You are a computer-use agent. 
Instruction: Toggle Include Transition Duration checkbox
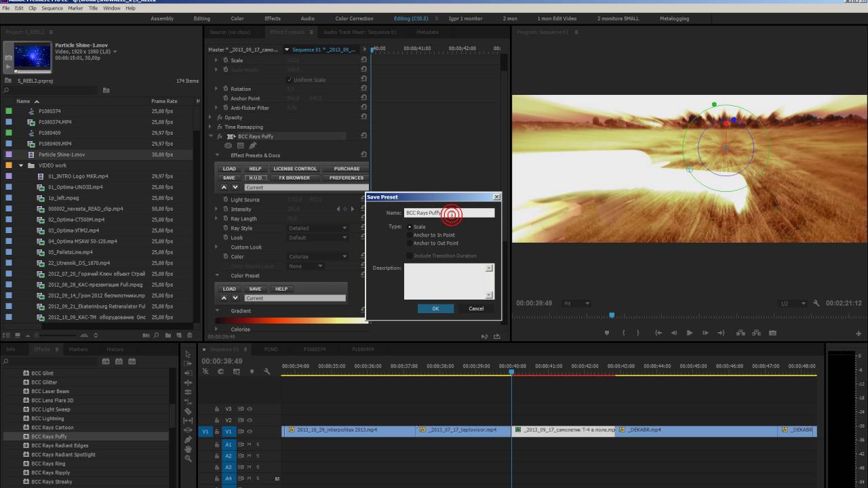point(410,256)
